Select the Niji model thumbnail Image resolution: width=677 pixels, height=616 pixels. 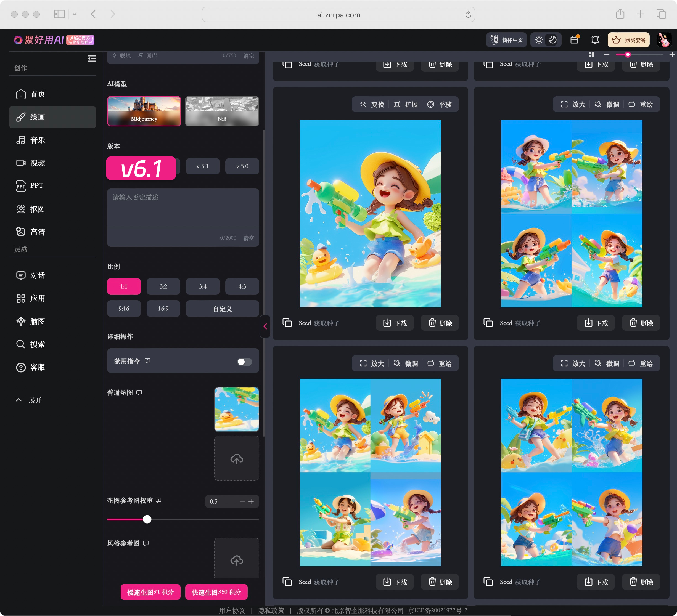tap(222, 111)
